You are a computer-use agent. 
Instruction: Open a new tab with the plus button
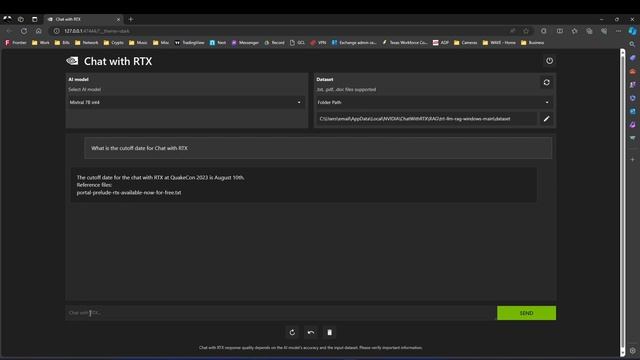131,19
